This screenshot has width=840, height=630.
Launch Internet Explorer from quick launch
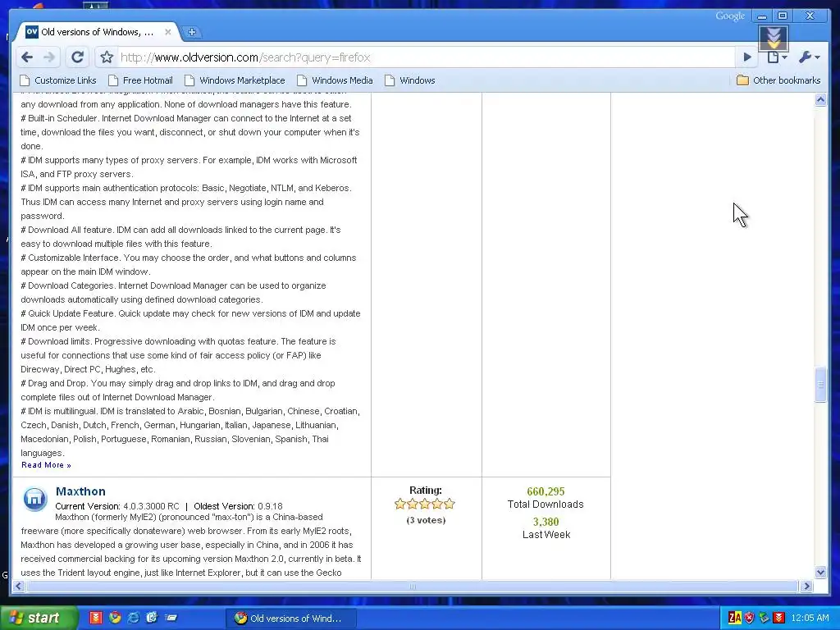click(x=134, y=618)
